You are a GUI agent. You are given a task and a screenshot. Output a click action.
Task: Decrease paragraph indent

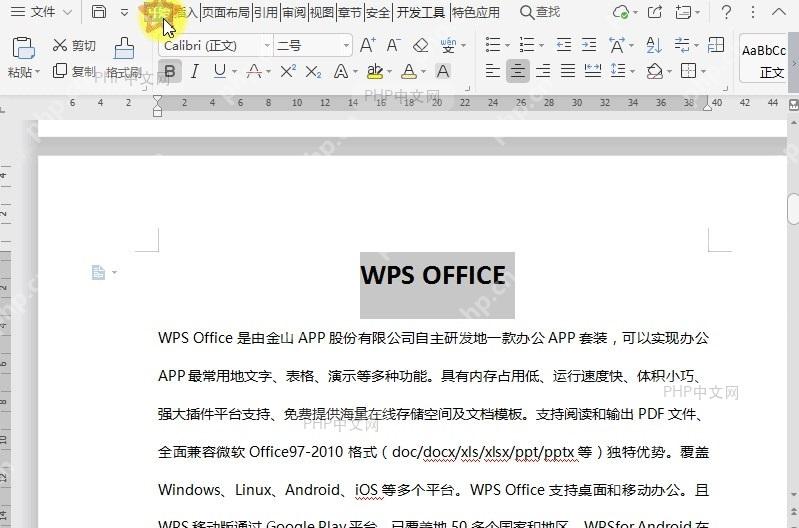coord(564,45)
